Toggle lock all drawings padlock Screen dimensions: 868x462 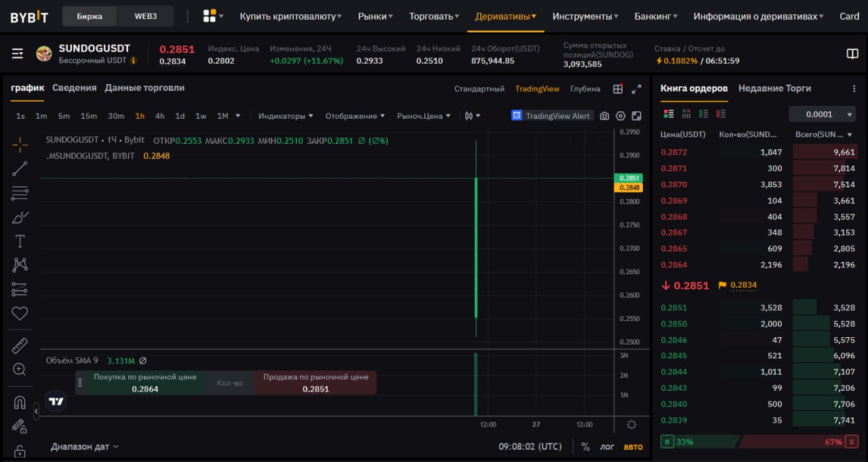click(x=20, y=450)
